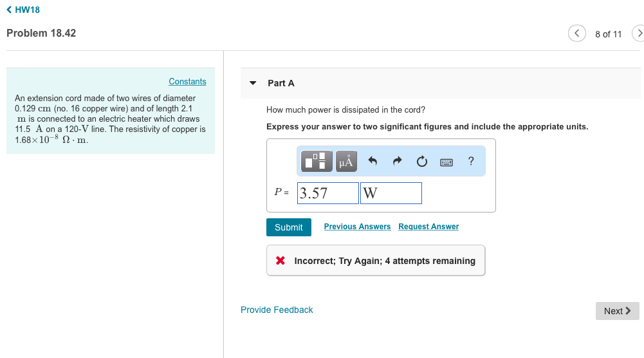Viewport: 644px width, 358px height.
Task: Collapse the Part A section triangle
Action: [253, 83]
